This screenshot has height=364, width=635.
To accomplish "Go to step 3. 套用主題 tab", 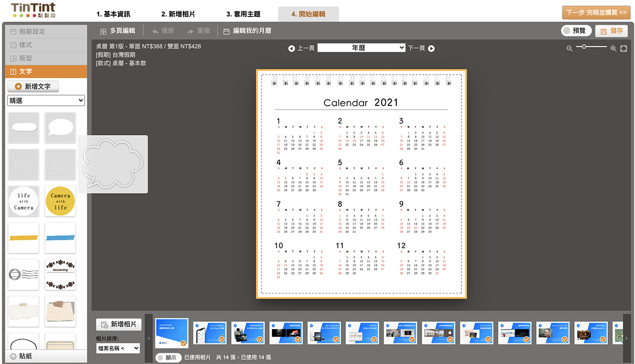I will pos(243,14).
